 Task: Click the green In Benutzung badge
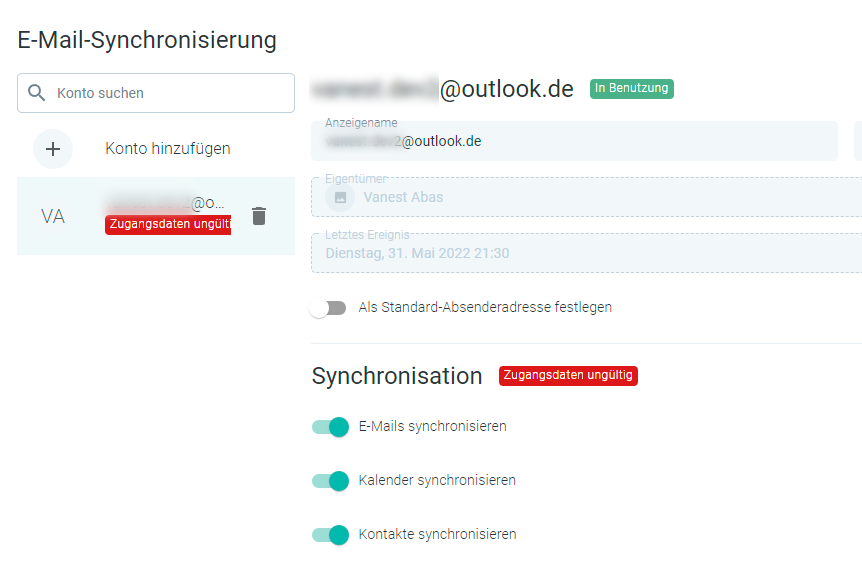pyautogui.click(x=632, y=89)
